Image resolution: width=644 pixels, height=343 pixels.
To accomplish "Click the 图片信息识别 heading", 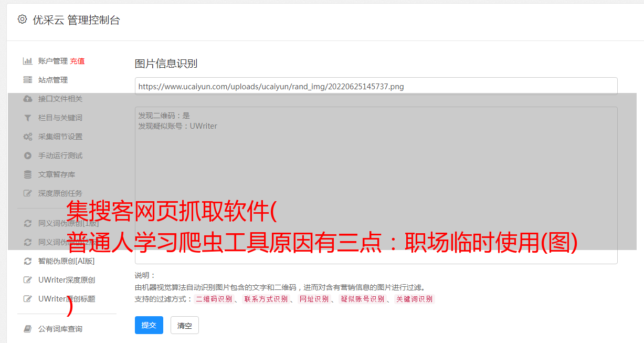I will click(166, 64).
